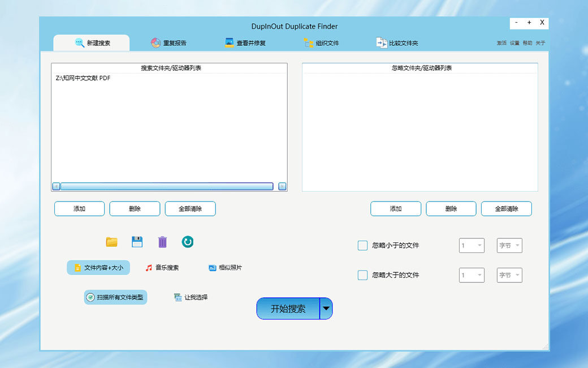
Task: Open Settings link (设置)
Action: (514, 43)
